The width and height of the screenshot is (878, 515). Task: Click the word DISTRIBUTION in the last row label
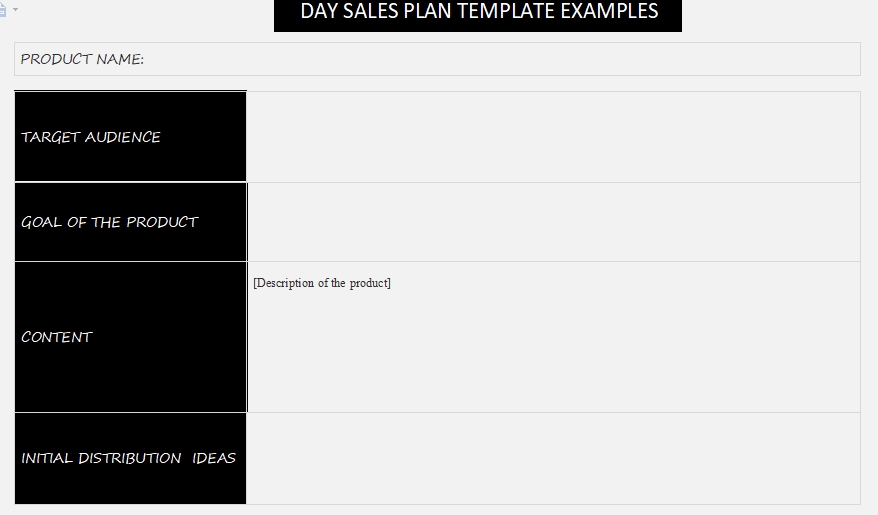[130, 458]
